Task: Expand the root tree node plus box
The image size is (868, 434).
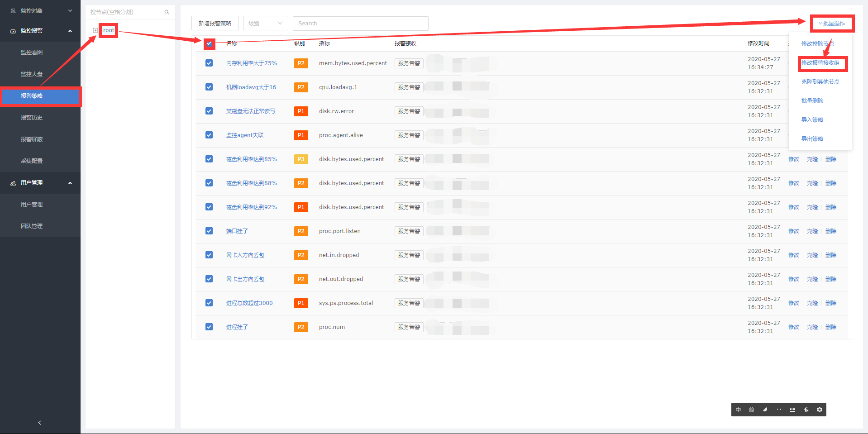Action: [x=95, y=30]
